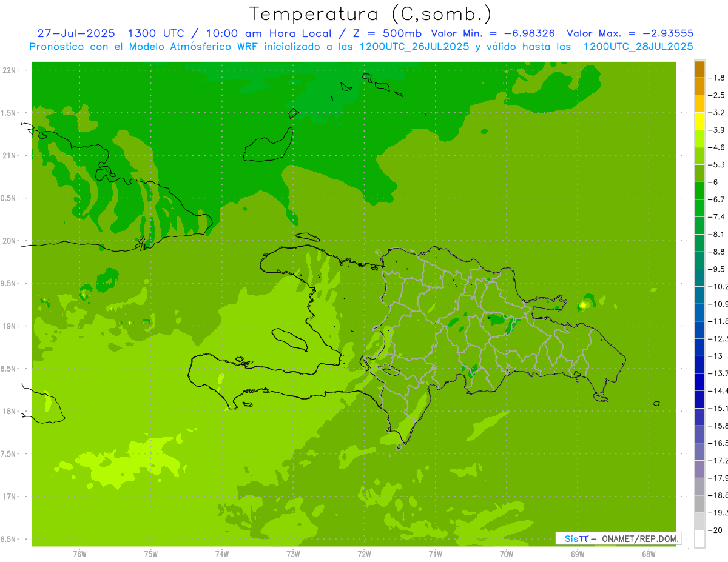The height and width of the screenshot is (562, 728).
Task: Click the "68W" longitude label
Action: click(649, 554)
